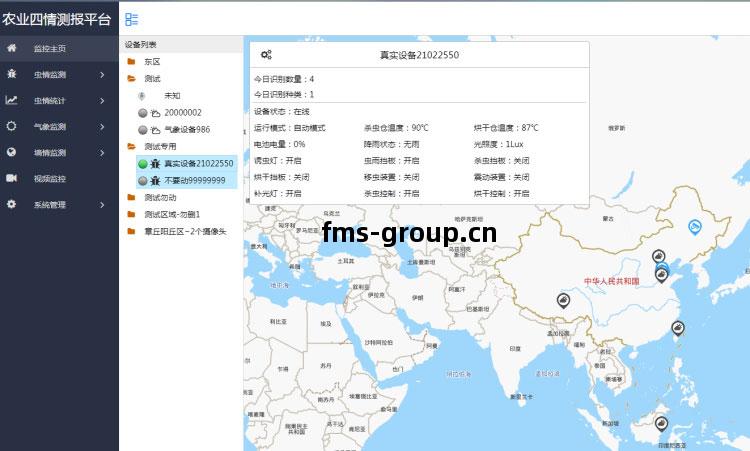The width and height of the screenshot is (750, 451).
Task: Click the line-chart icon for 虫情统计
Action: (x=11, y=100)
